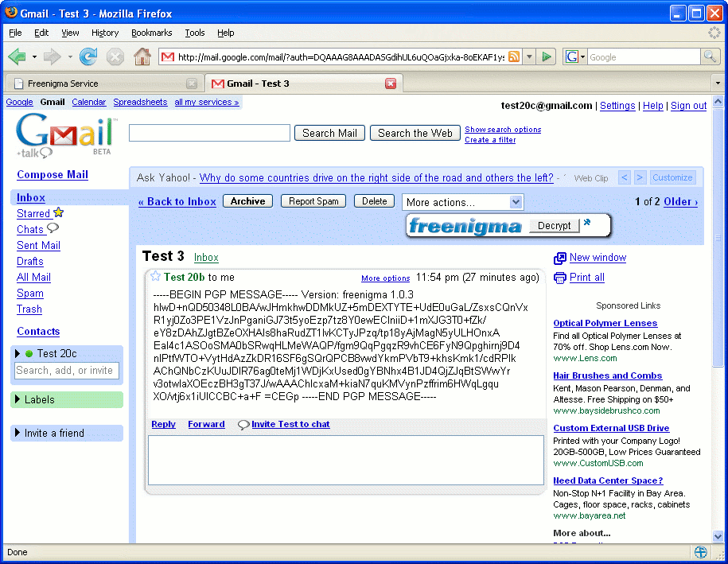Image resolution: width=728 pixels, height=564 pixels.
Task: Open the View menu
Action: coord(70,33)
